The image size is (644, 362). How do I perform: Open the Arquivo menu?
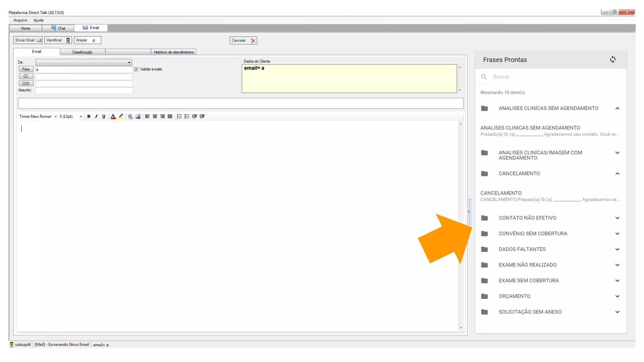(20, 20)
